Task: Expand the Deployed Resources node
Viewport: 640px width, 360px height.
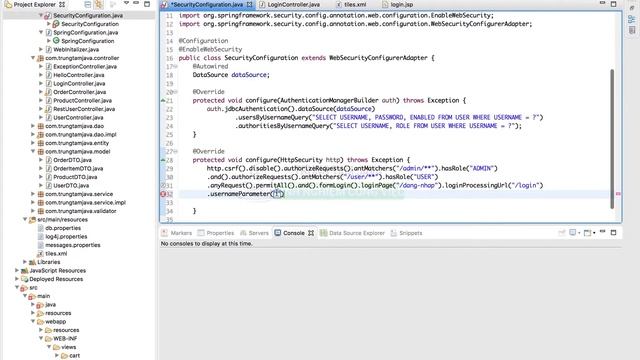Action: [17, 279]
